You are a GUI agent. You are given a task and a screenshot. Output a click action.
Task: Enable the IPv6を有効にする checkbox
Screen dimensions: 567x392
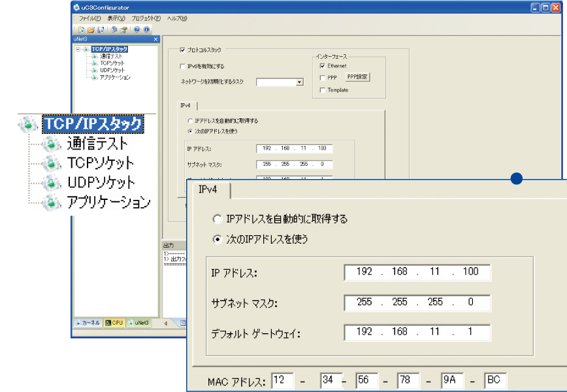[183, 66]
